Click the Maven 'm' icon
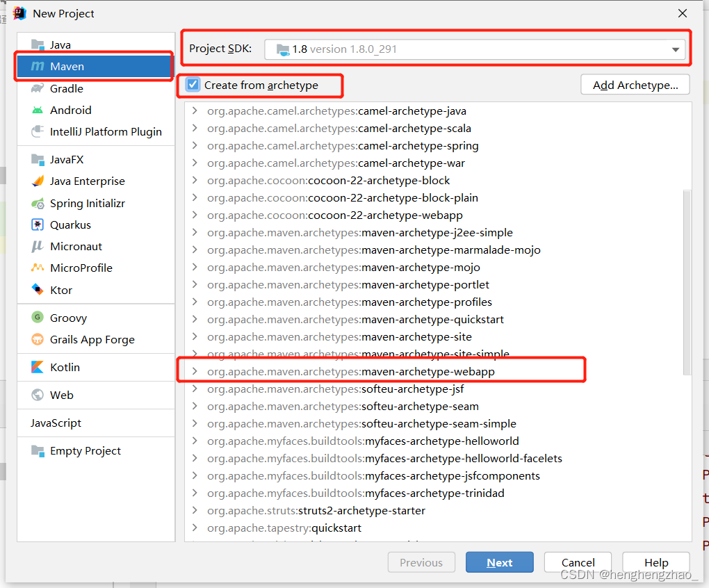 pos(38,67)
